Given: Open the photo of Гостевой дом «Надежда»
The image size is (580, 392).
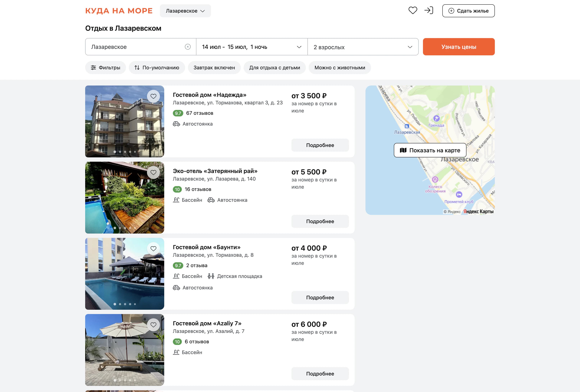Looking at the screenshot, I should 125,121.
